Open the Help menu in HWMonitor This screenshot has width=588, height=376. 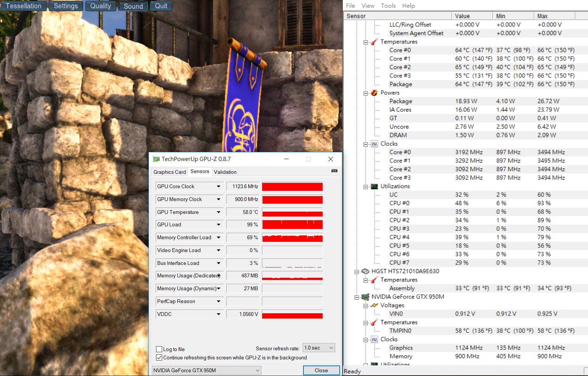pos(409,6)
